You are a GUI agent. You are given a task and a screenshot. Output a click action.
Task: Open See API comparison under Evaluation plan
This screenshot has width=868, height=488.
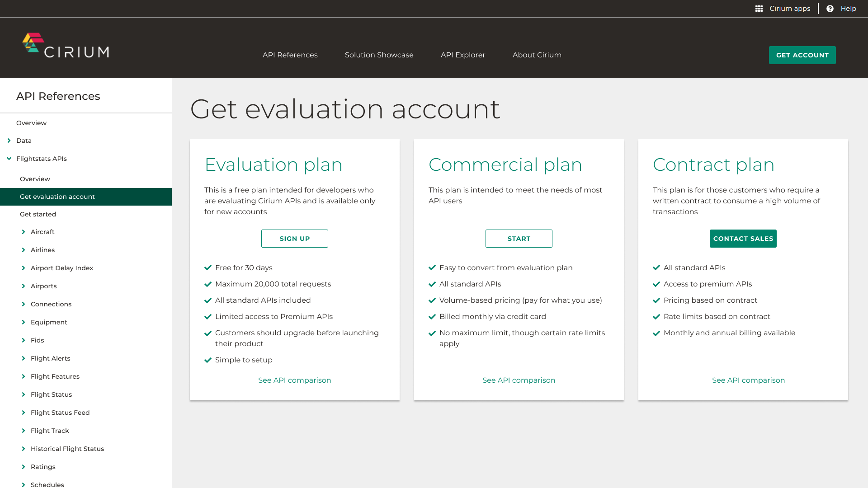295,380
